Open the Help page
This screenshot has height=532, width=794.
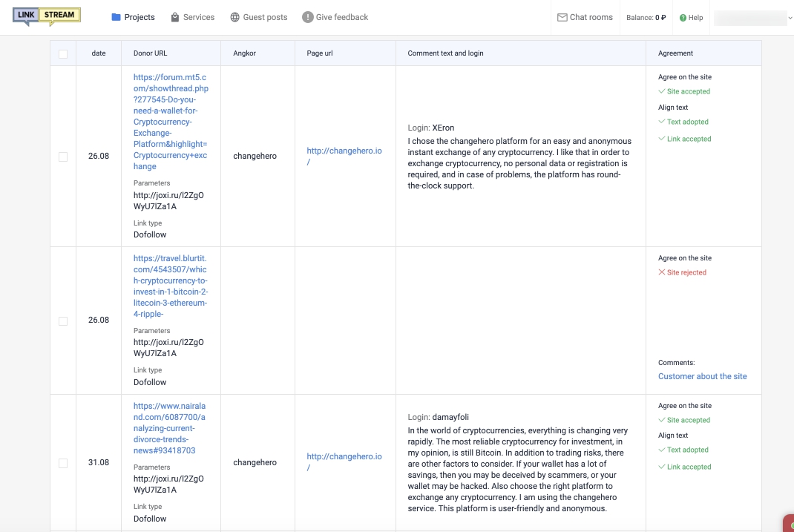coord(691,18)
